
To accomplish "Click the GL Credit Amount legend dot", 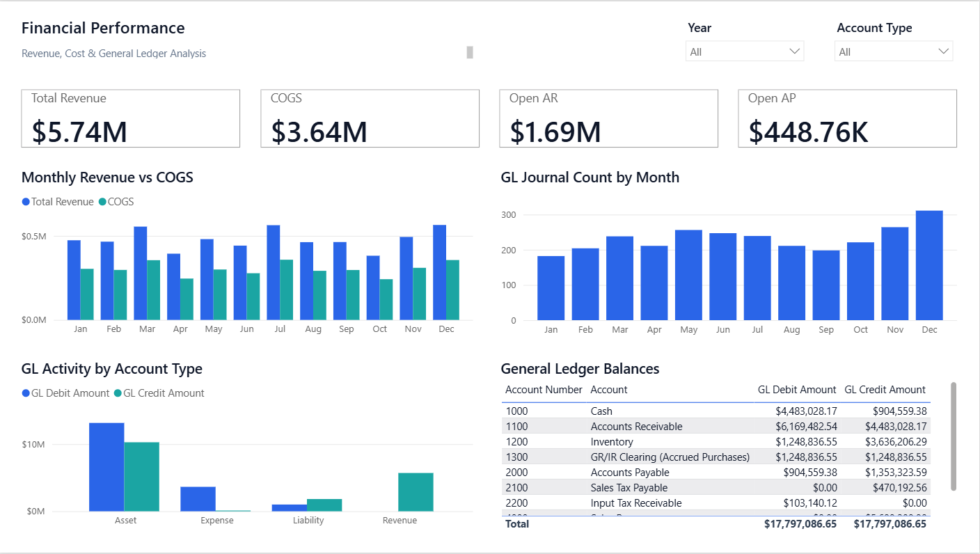I will point(118,393).
